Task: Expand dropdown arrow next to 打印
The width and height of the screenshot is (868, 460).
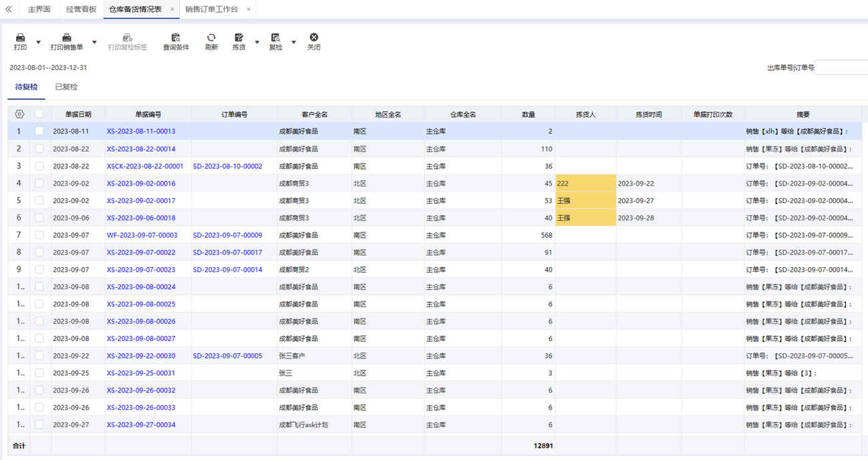Action: pyautogui.click(x=38, y=43)
